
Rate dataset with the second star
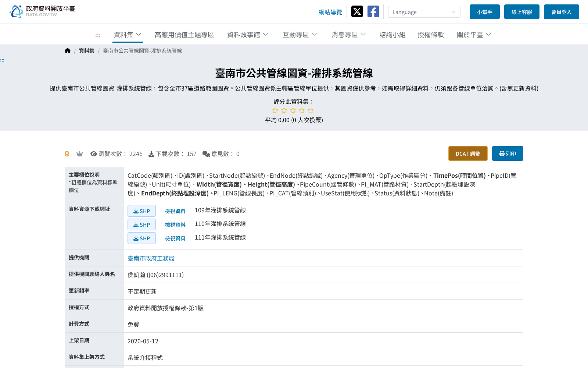(284, 110)
